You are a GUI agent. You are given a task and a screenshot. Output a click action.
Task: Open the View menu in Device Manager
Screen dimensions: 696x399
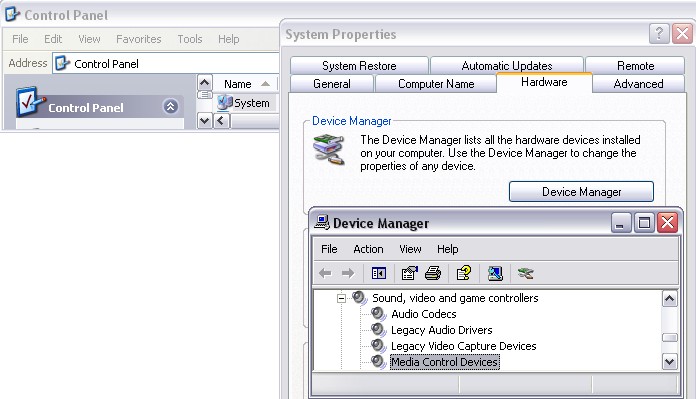[410, 249]
